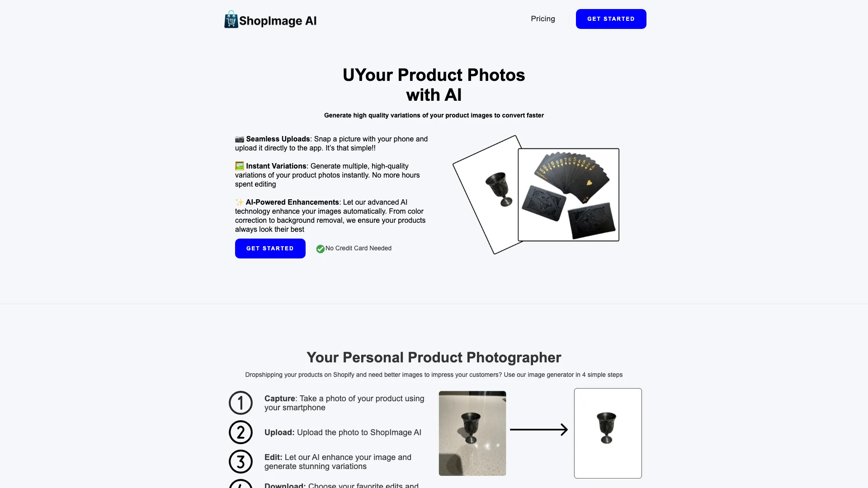Image resolution: width=868 pixels, height=488 pixels.
Task: Click the Pricing navigation menu item
Action: [542, 19]
